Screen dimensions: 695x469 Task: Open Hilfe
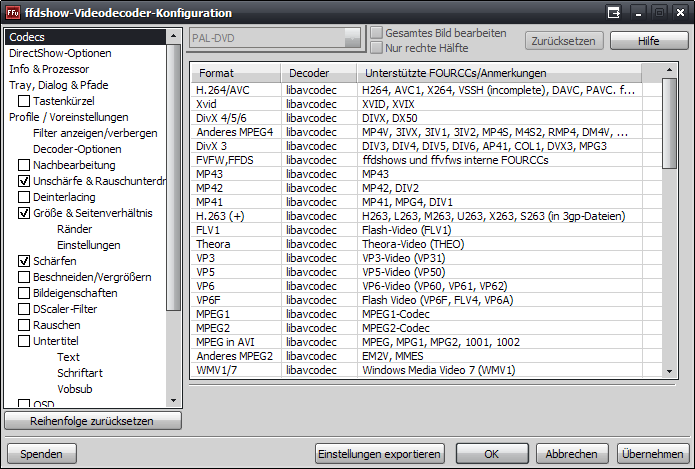[x=649, y=41]
